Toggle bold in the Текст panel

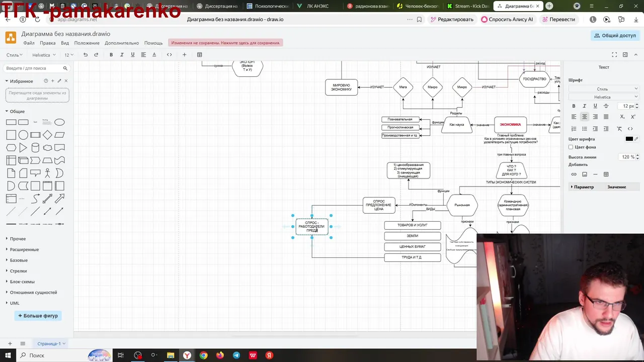574,106
